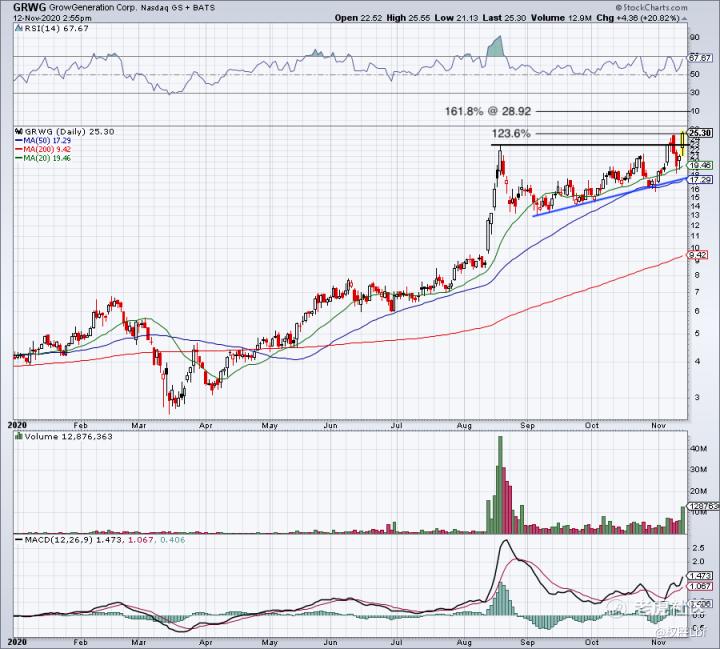The height and width of the screenshot is (649, 720).
Task: Click the 25.30 last price tag on axis
Action: 700,133
